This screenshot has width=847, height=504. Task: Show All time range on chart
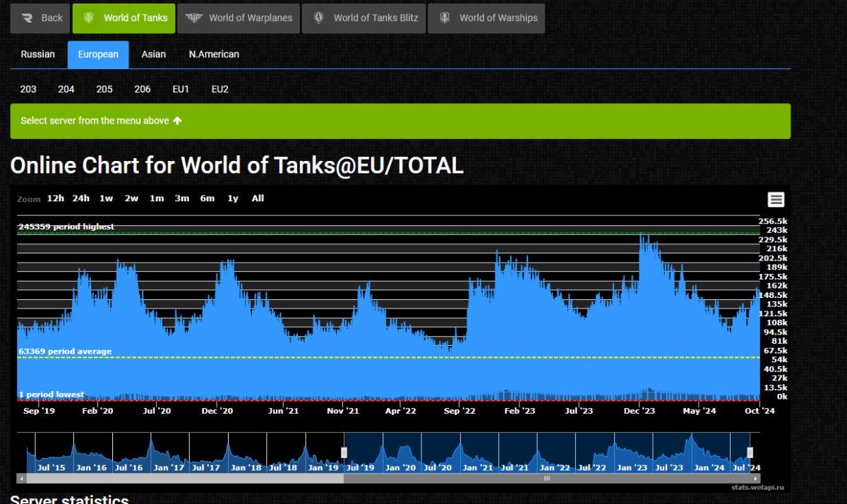tap(258, 198)
